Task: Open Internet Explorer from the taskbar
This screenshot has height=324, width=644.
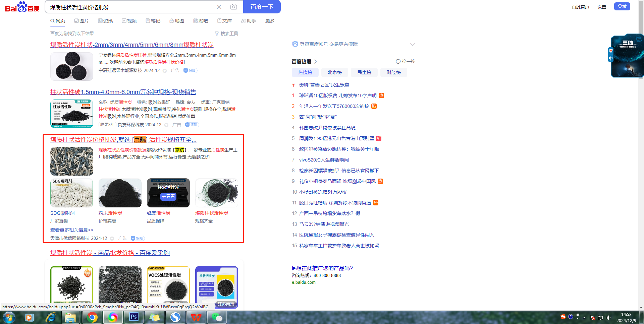Action: click(50, 317)
